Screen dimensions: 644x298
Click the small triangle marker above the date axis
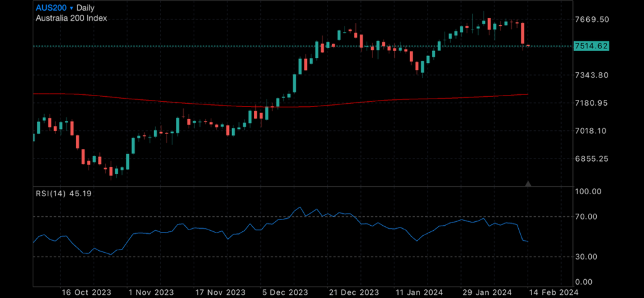pos(528,184)
